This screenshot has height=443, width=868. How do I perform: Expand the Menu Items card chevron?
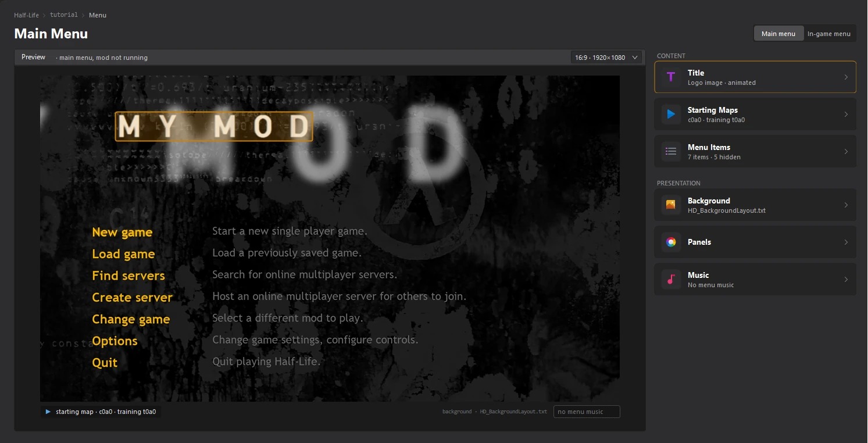[x=846, y=151]
